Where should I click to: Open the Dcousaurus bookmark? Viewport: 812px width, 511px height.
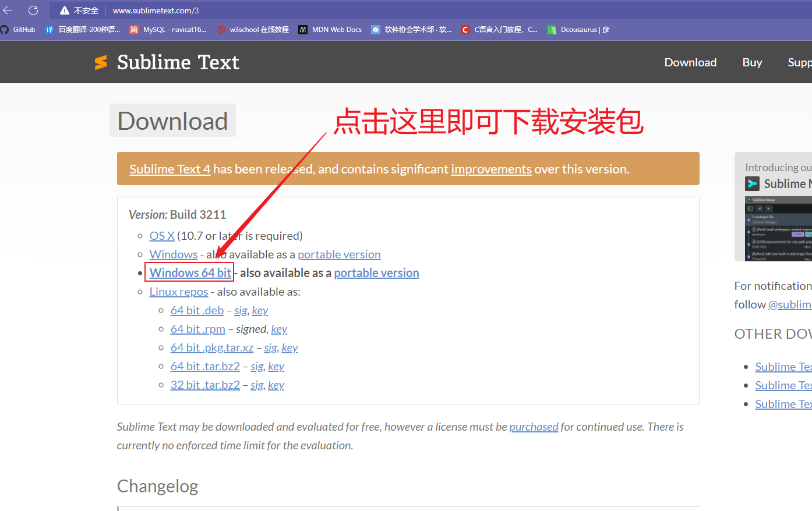(578, 30)
